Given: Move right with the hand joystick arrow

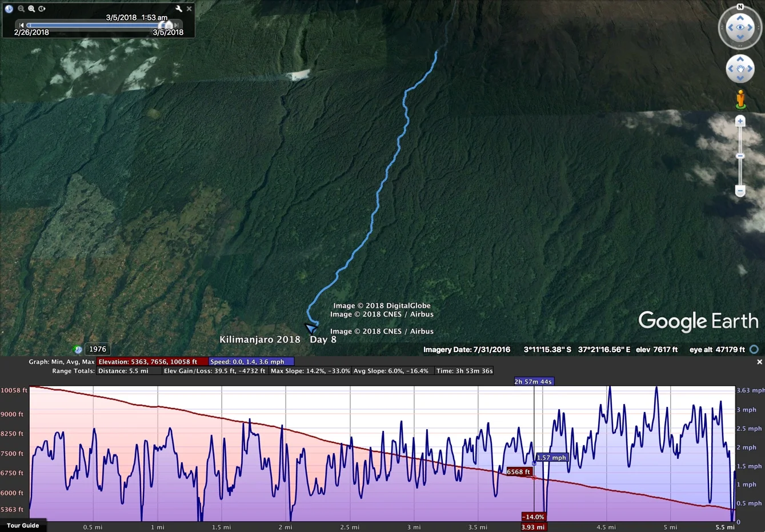Looking at the screenshot, I should 751,69.
